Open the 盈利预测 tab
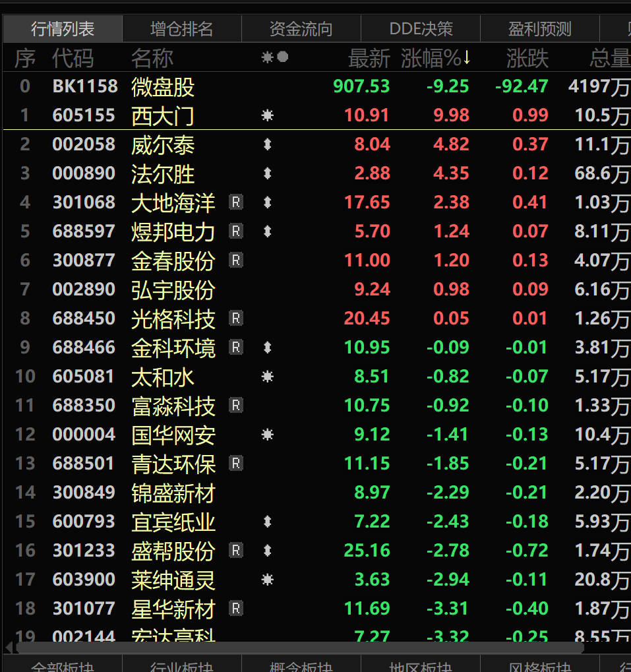This screenshot has width=631, height=672. point(540,29)
